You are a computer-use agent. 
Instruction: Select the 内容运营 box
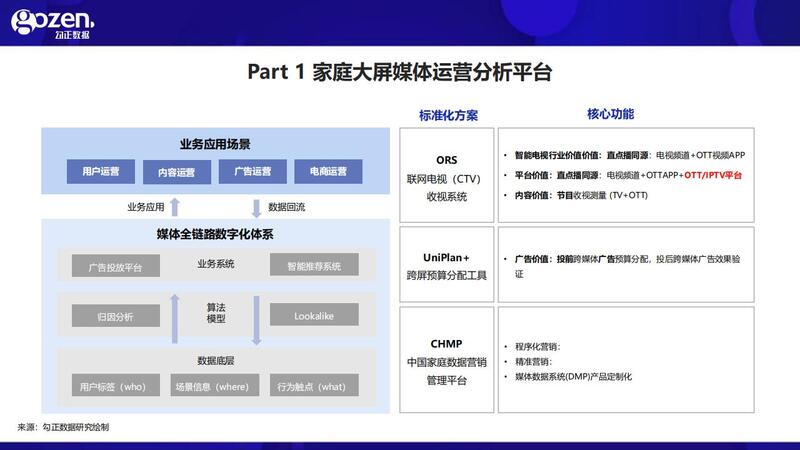(x=177, y=172)
